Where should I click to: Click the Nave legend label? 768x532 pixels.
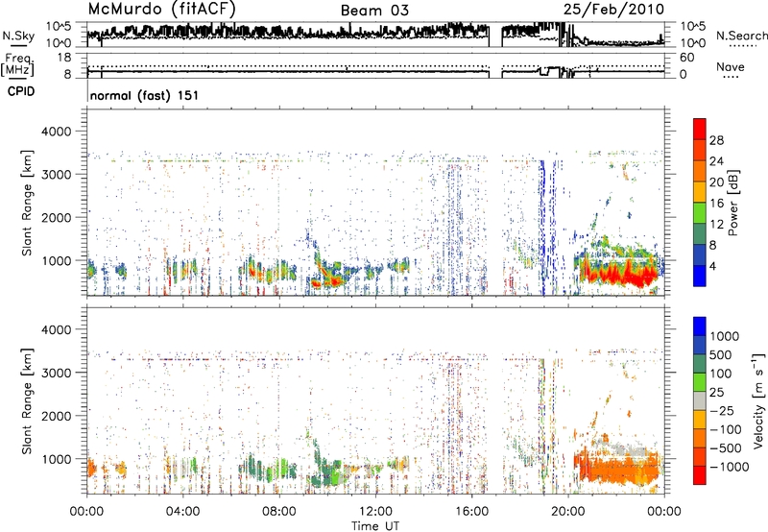pyautogui.click(x=731, y=67)
